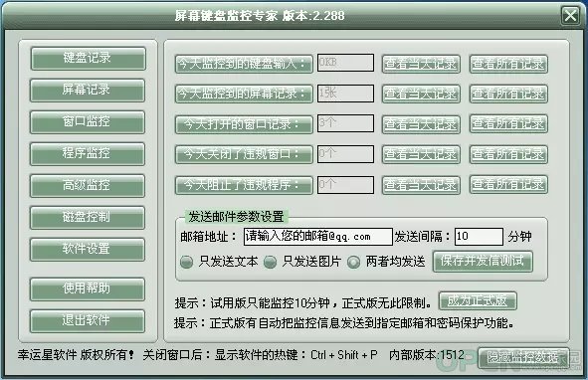
Task: Click the hide monitoring button at bottom right
Action: (524, 359)
